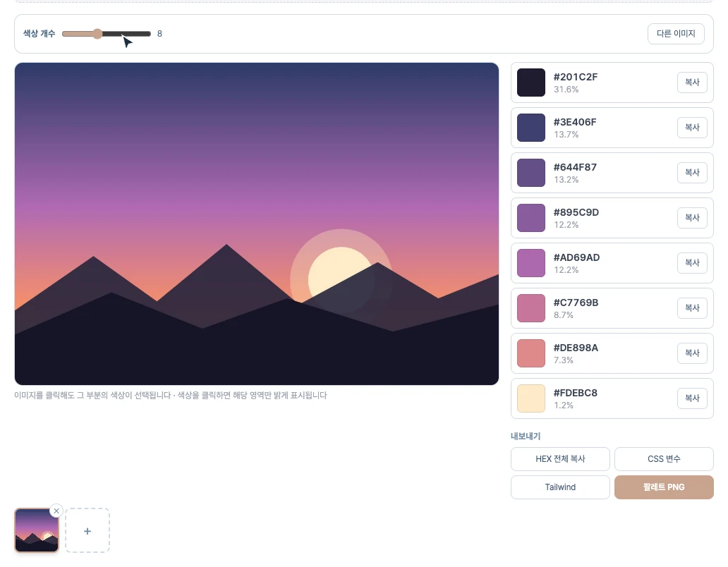Viewport: 728px width, 567px height.
Task: Select the #FDEBC8 cream swatch
Action: point(531,398)
